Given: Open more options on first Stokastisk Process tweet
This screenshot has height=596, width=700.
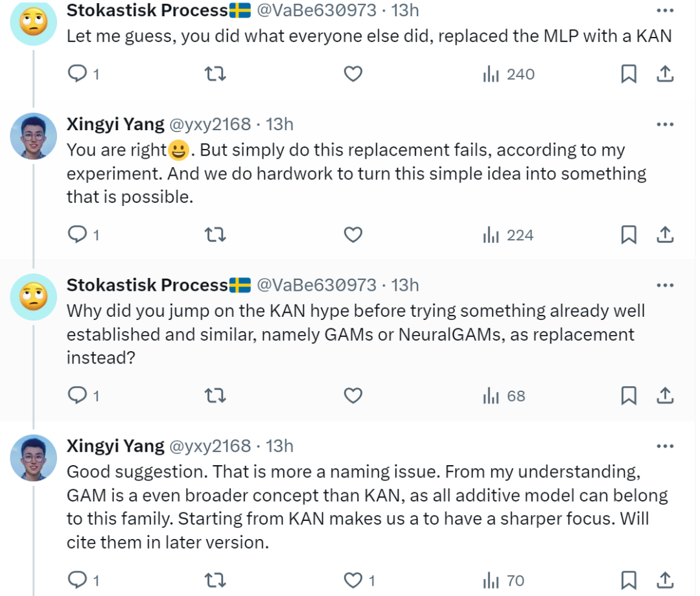Looking at the screenshot, I should [x=665, y=10].
